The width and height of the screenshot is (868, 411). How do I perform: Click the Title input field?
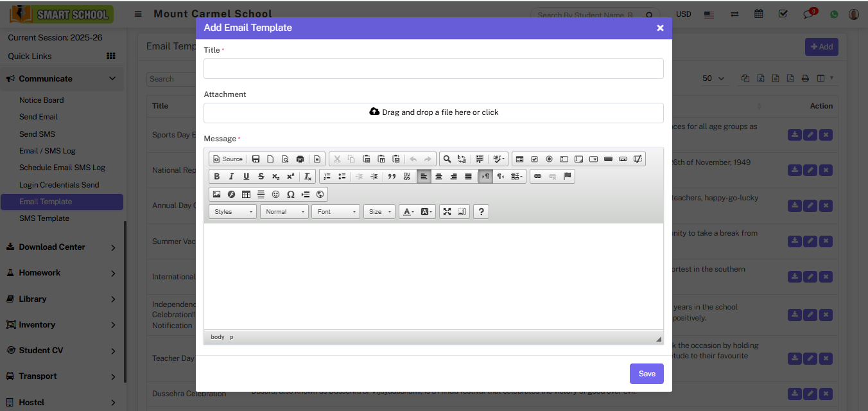coord(433,69)
